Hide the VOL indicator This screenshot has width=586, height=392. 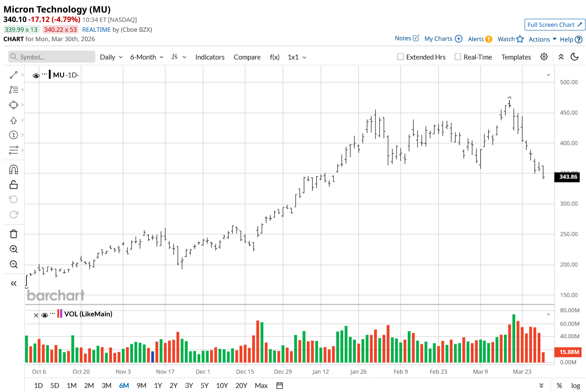pyautogui.click(x=44, y=315)
